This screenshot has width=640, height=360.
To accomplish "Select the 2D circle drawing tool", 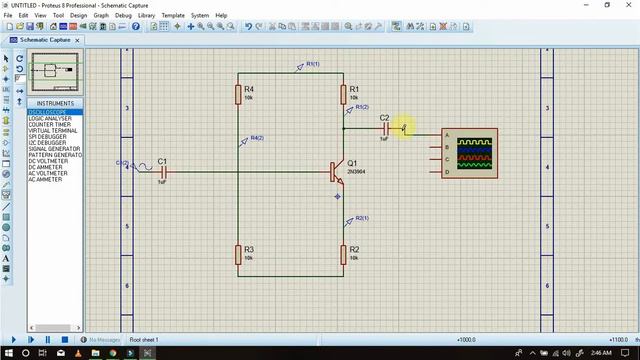I will click(x=6, y=227).
